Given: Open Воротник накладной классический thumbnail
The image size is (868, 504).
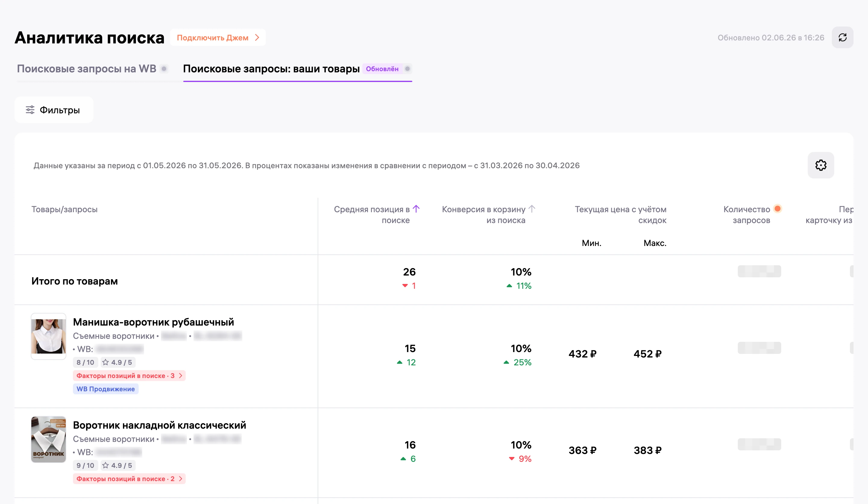Looking at the screenshot, I should [x=49, y=439].
